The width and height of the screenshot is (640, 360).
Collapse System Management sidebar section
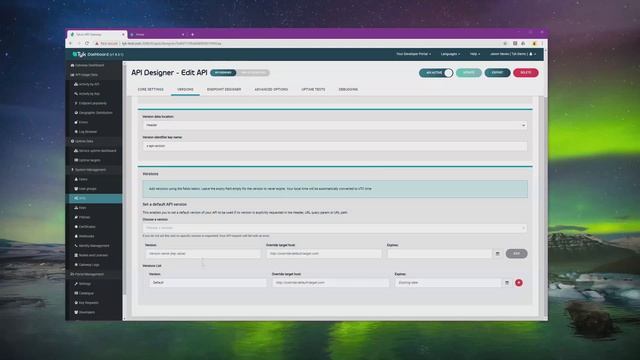click(x=89, y=170)
